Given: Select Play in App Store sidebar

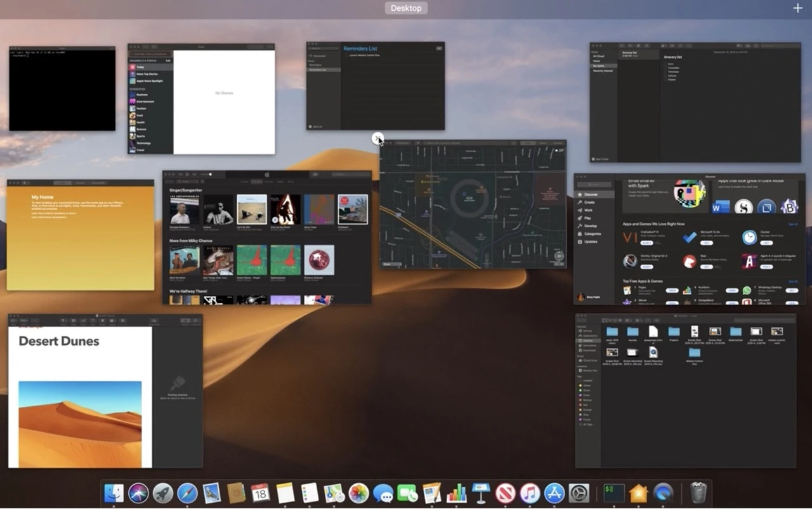Looking at the screenshot, I should (x=594, y=218).
